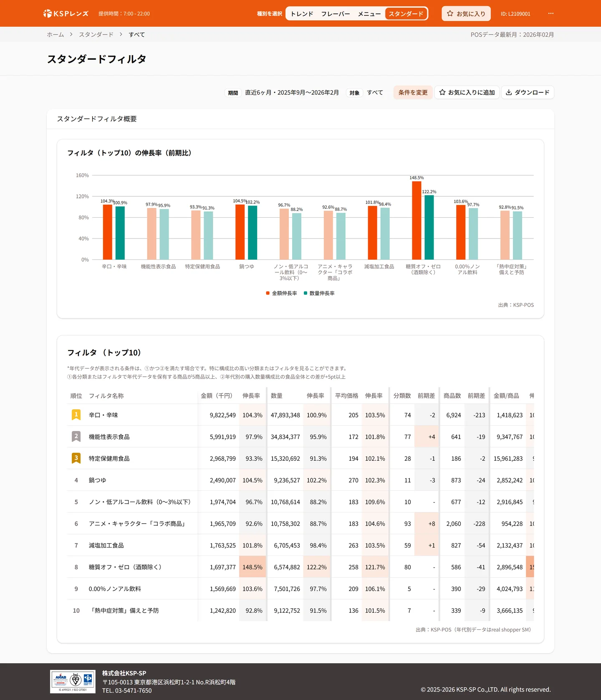The height and width of the screenshot is (700, 601).
Task: Toggle the 数量伸長率 legend series
Action: pos(319,293)
